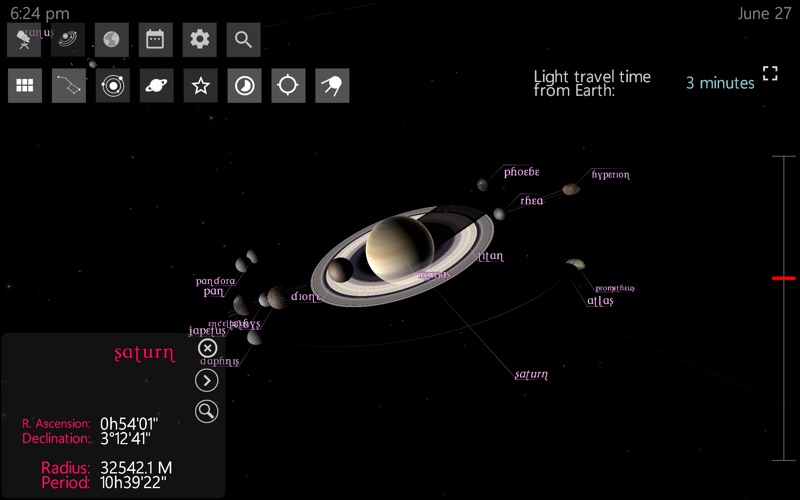800x500 pixels.
Task: Click the 3 minutes light travel value
Action: click(x=720, y=83)
